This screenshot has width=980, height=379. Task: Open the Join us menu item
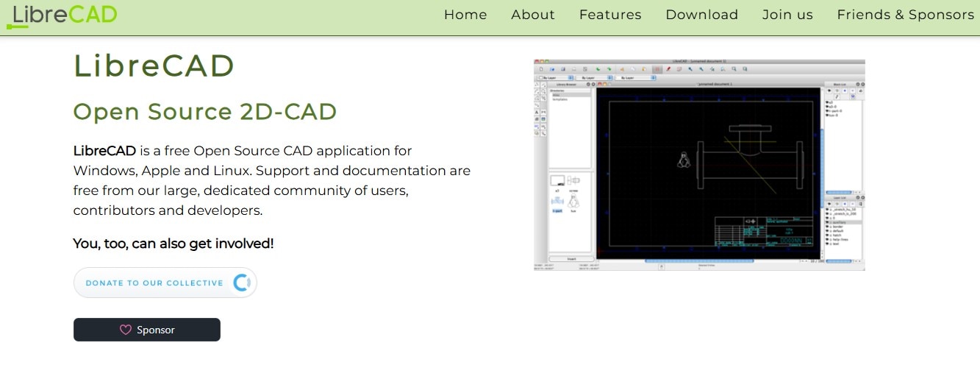[787, 15]
